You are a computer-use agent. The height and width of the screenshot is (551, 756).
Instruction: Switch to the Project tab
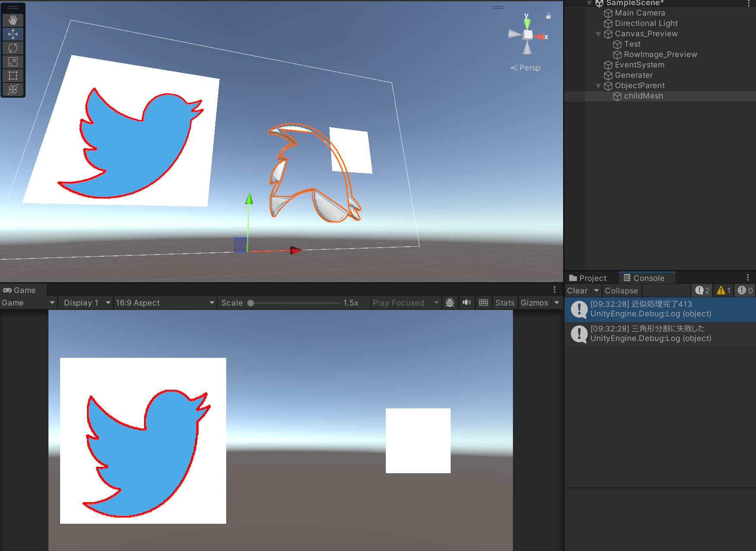pyautogui.click(x=588, y=278)
